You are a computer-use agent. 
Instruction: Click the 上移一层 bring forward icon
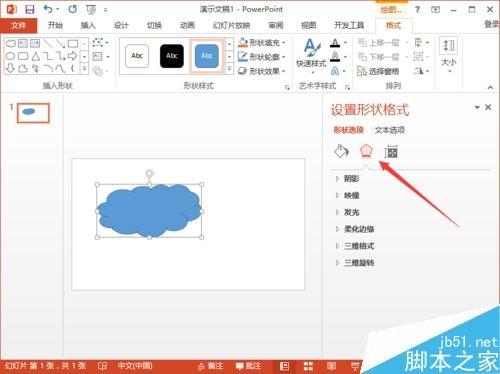click(362, 43)
